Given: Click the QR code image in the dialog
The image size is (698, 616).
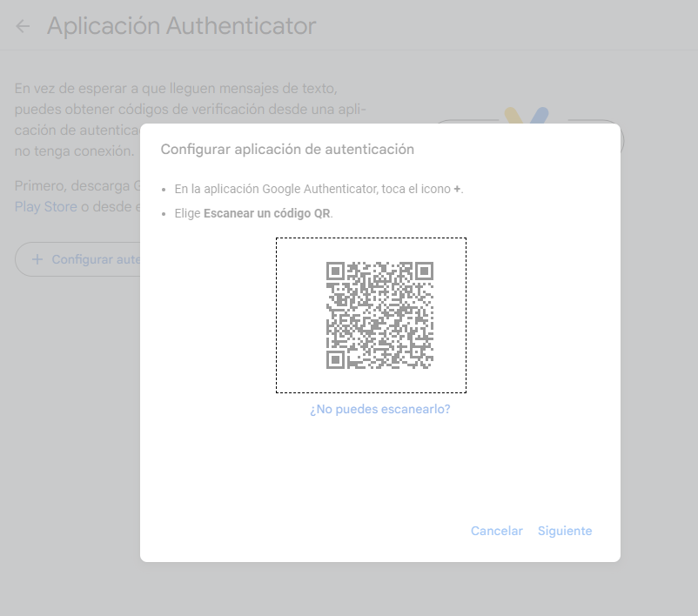Looking at the screenshot, I should (379, 315).
